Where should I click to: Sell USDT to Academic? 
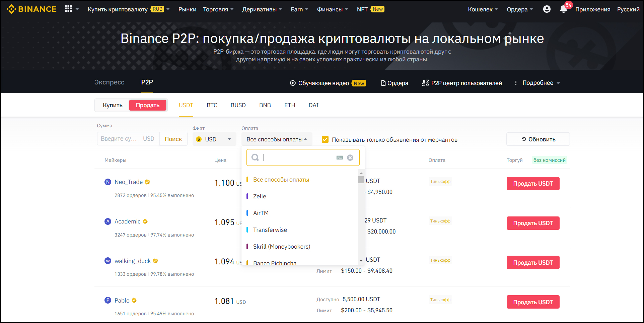533,223
